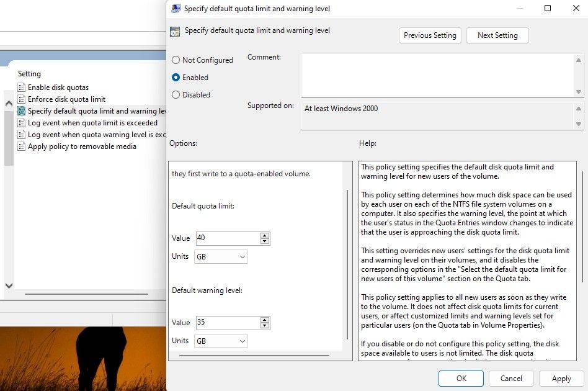The width and height of the screenshot is (588, 391).
Task: Go to the Next Setting
Action: point(497,35)
